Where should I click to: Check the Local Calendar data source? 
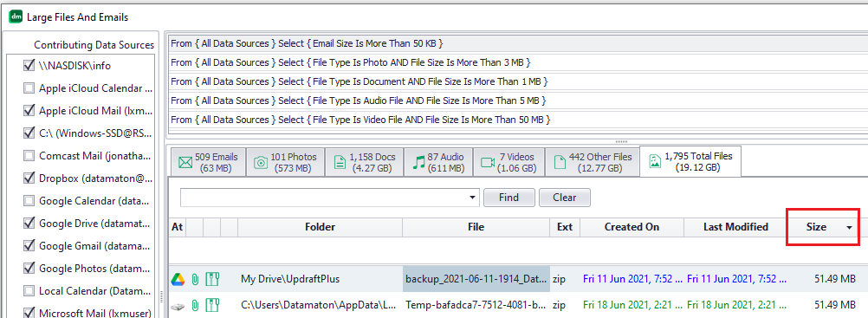point(29,291)
